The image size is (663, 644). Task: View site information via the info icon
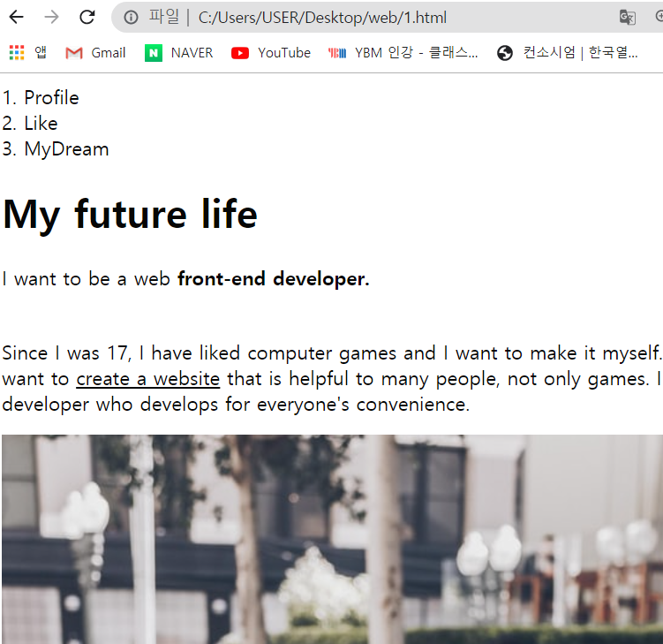coord(131,18)
